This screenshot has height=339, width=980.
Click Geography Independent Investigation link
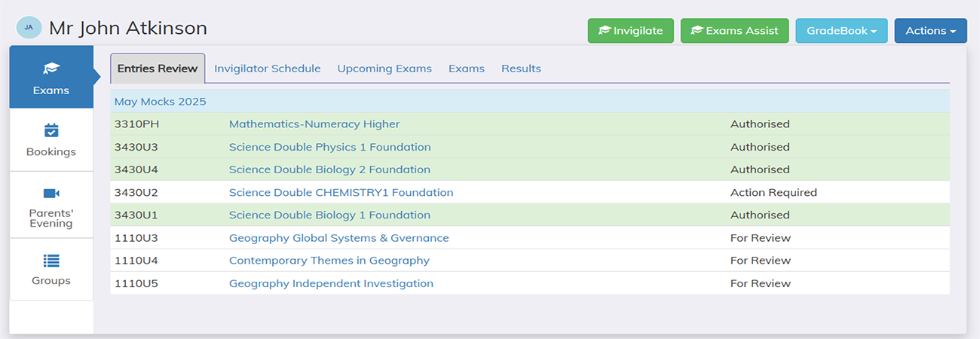[331, 283]
